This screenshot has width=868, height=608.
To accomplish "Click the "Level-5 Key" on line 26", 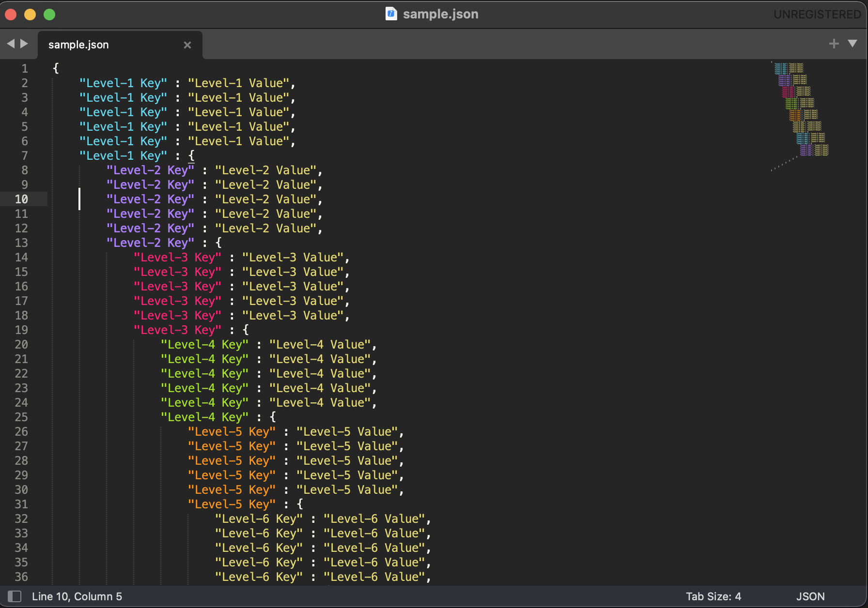I will click(x=232, y=432).
